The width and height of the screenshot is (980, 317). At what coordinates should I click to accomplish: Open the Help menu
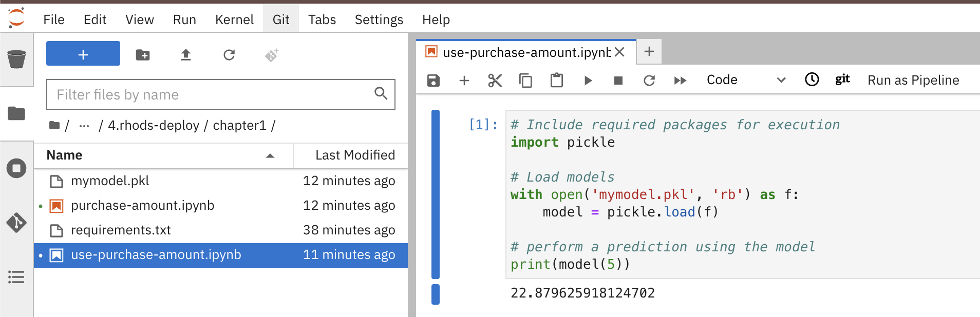pyautogui.click(x=436, y=19)
